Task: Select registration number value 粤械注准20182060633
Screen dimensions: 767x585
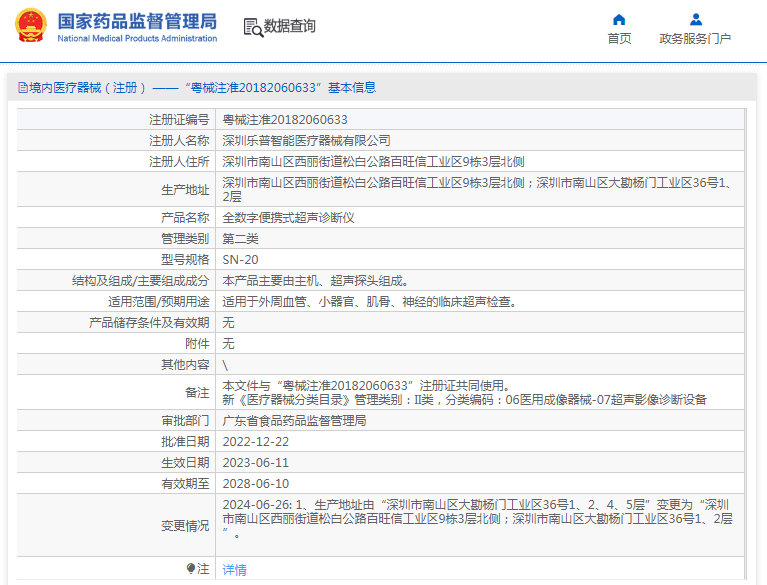Action: point(285,120)
